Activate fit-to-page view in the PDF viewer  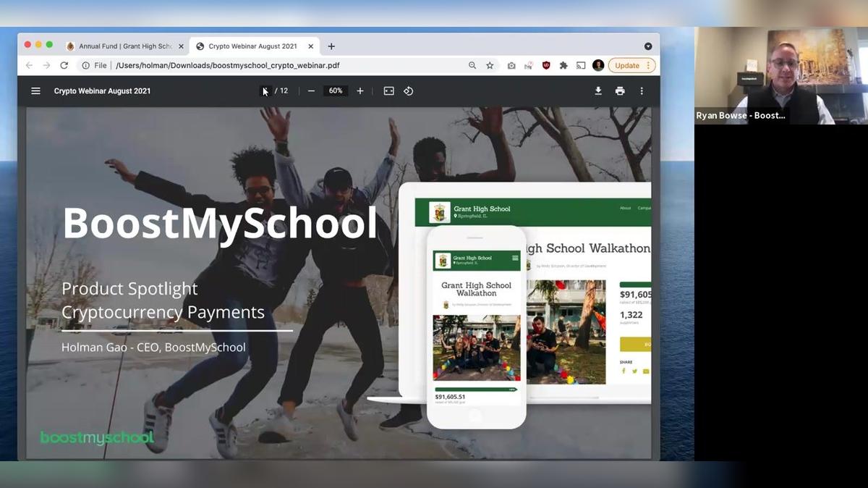pyautogui.click(x=388, y=91)
